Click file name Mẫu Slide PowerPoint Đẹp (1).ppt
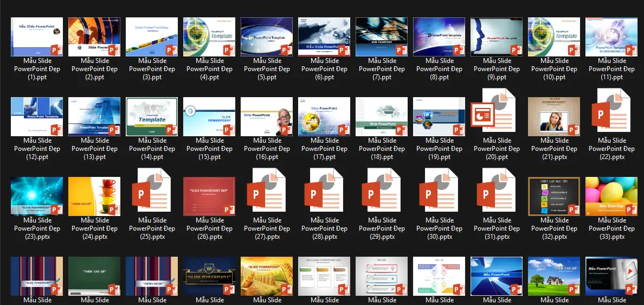The image size is (644, 305). (37, 69)
